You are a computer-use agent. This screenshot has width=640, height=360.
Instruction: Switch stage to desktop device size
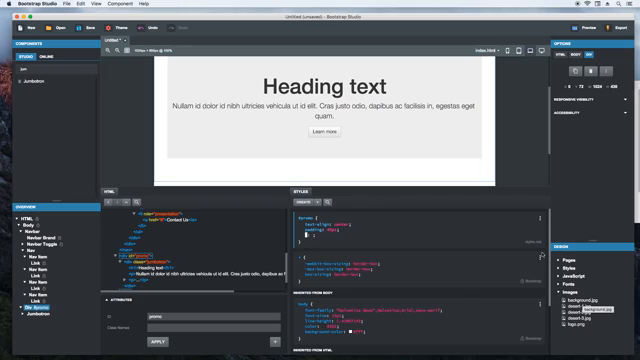pyautogui.click(x=542, y=51)
